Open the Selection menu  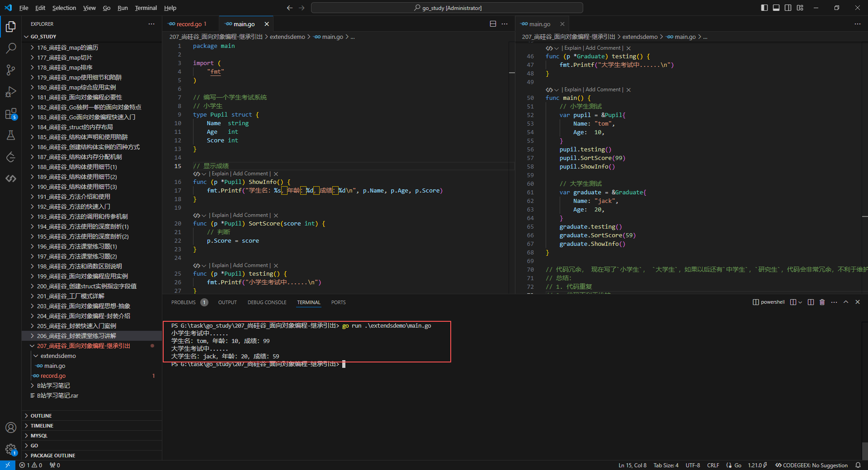(64, 8)
